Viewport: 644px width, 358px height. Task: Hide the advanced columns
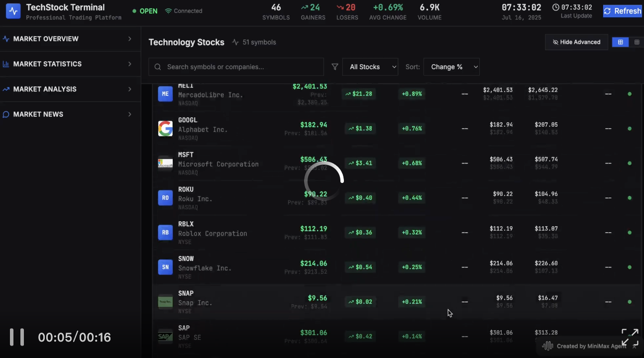tap(576, 42)
